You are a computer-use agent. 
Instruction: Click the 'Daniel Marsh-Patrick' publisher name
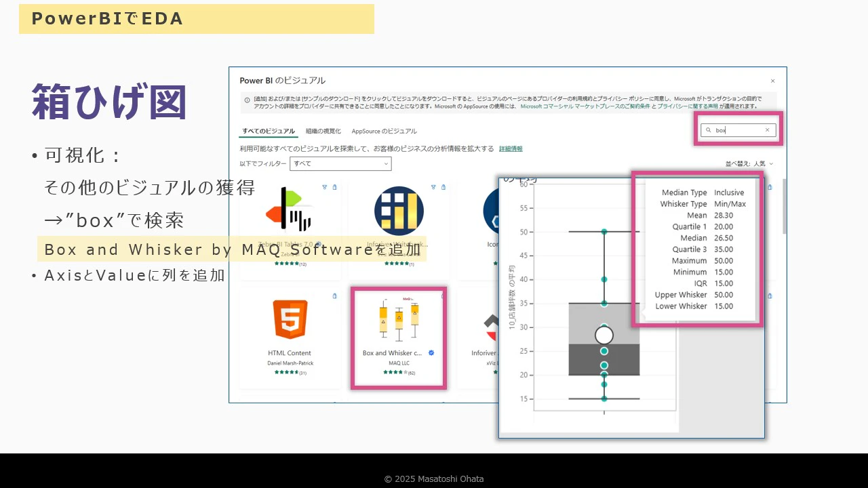(290, 363)
